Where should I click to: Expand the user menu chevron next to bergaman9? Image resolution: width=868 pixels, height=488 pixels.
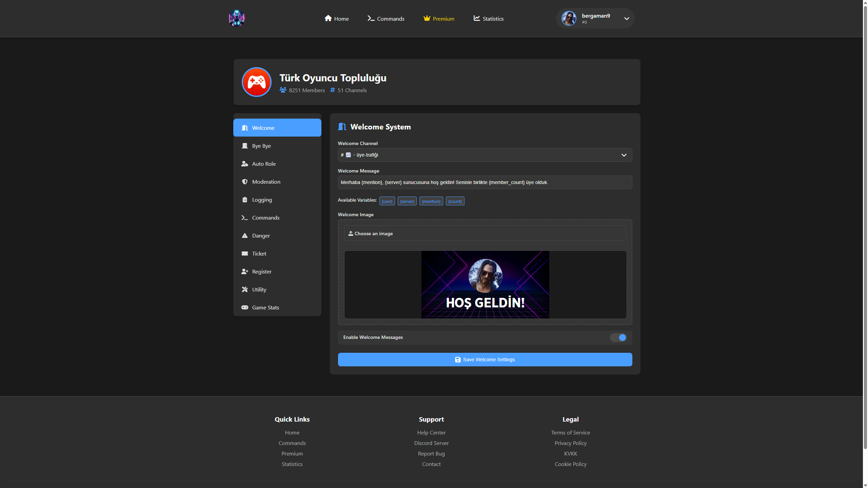pos(627,19)
